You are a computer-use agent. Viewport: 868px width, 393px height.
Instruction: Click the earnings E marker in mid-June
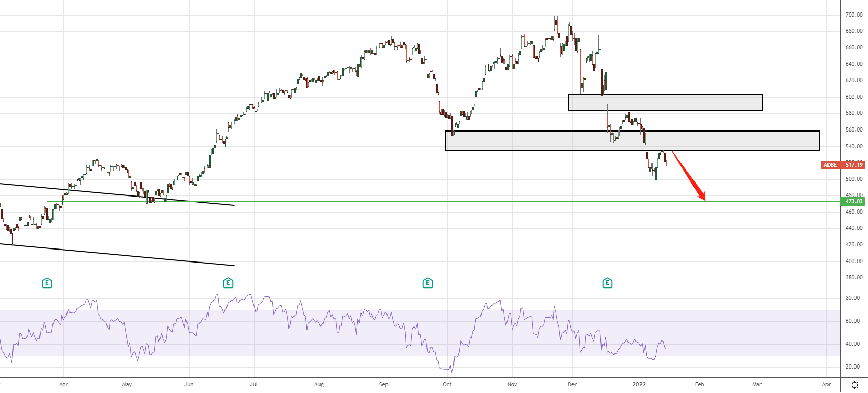228,283
